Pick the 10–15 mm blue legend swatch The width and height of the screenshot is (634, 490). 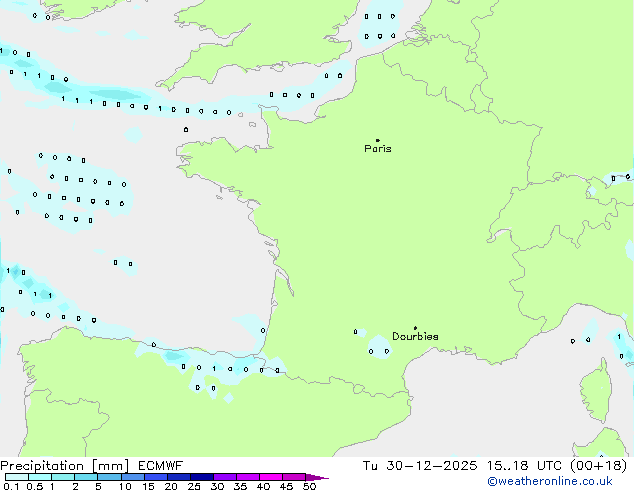click(x=133, y=477)
